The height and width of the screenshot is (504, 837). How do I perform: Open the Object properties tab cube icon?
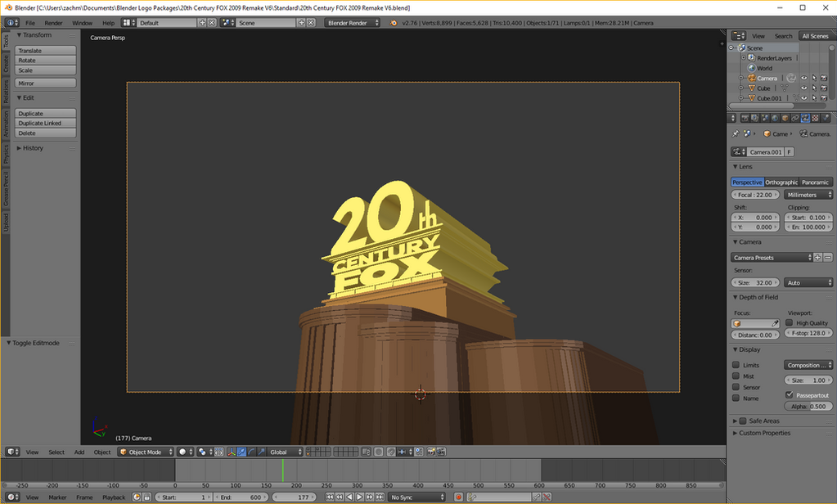785,118
